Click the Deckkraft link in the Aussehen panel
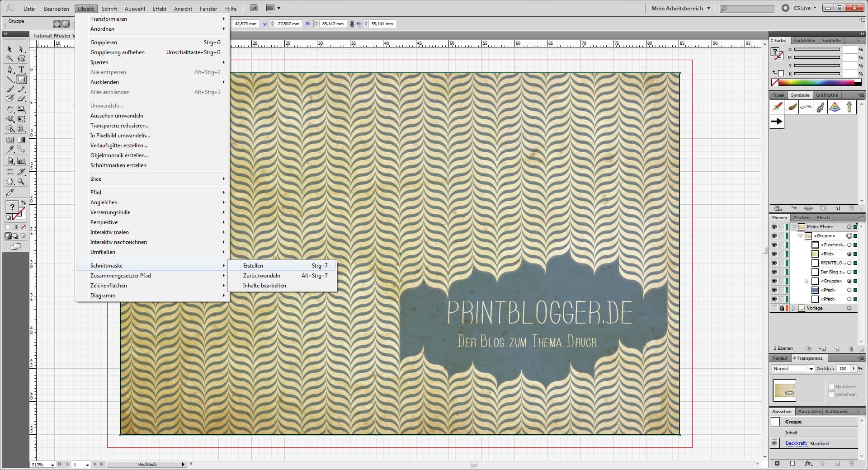This screenshot has width=868, height=470. coord(796,443)
